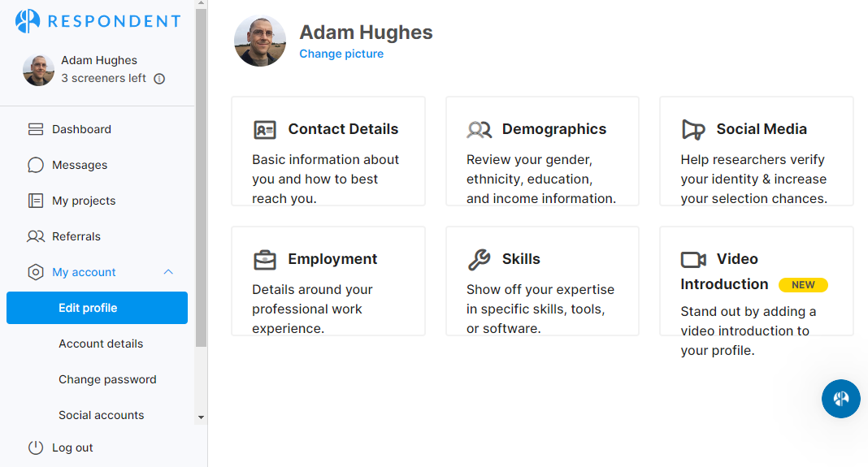Click the Messages speech bubble icon

[36, 165]
